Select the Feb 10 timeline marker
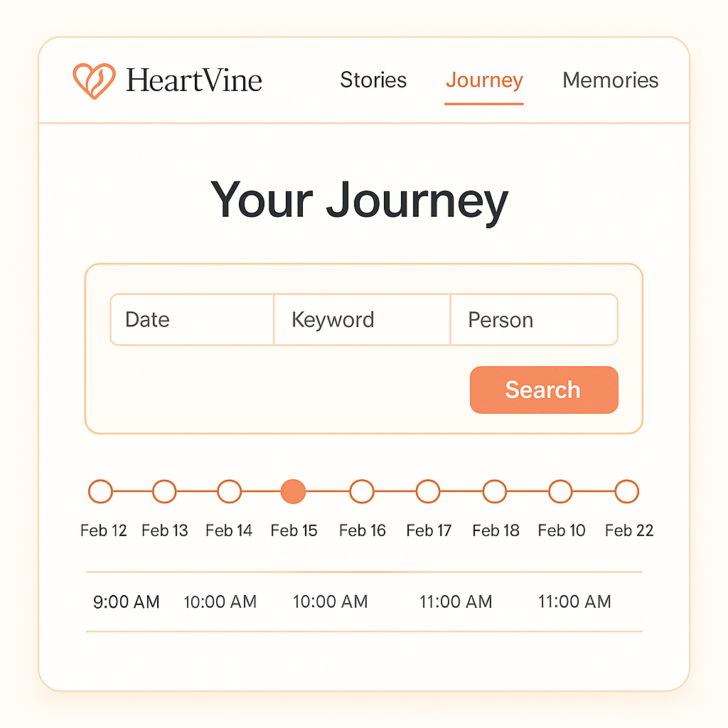The image size is (728, 728). (560, 491)
